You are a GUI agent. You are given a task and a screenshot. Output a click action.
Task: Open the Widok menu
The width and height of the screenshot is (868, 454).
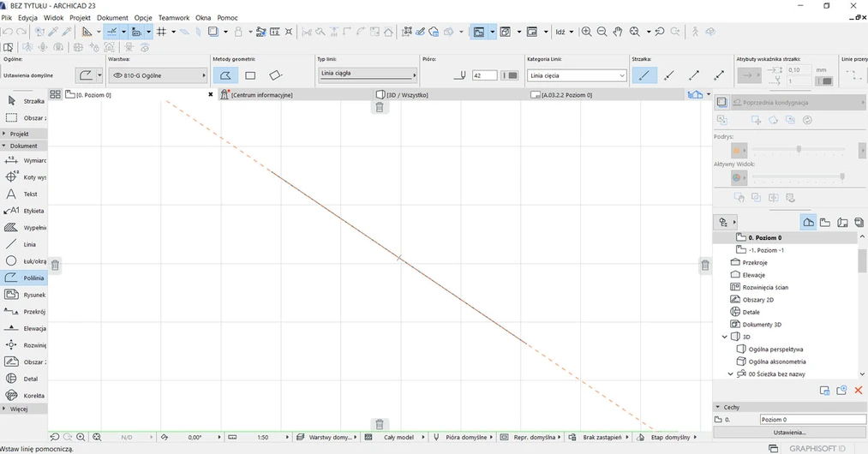[x=54, y=18]
